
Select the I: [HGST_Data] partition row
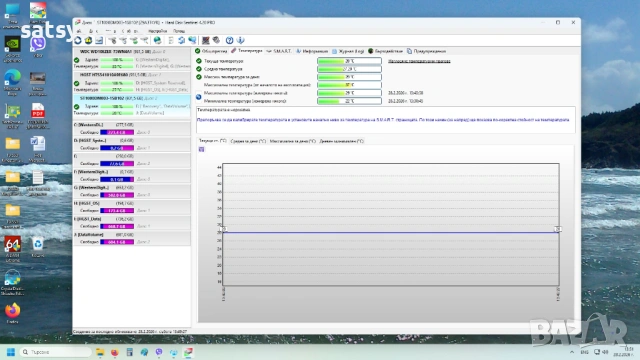point(131,222)
